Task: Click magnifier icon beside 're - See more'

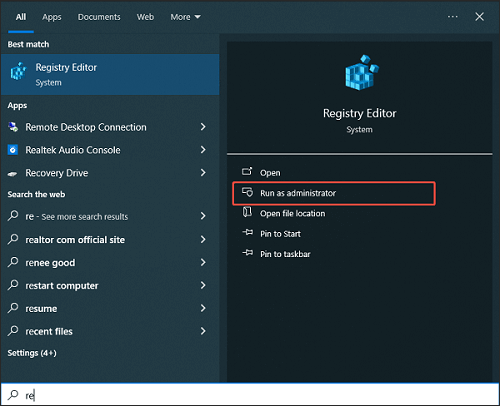Action: (x=13, y=215)
